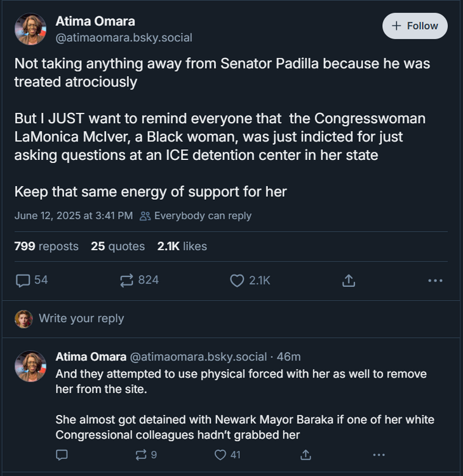Like the reply with 41 likes
This screenshot has width=463, height=476.
(x=220, y=454)
